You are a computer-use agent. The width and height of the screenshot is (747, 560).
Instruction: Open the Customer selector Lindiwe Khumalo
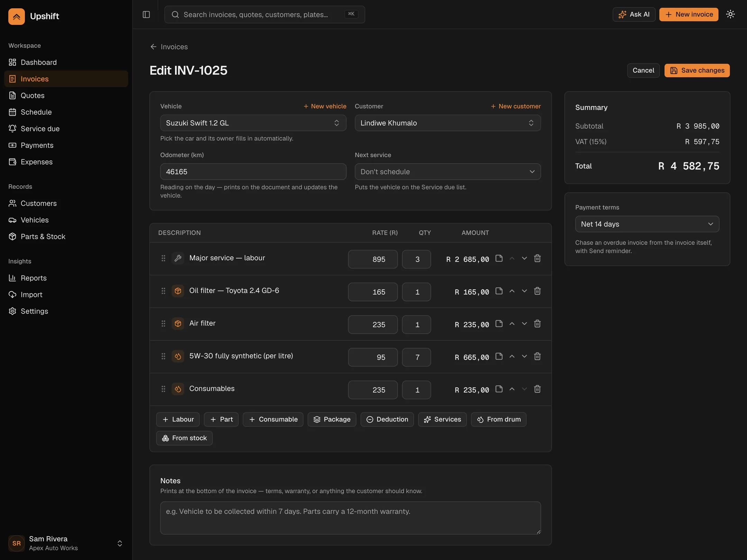tap(448, 123)
